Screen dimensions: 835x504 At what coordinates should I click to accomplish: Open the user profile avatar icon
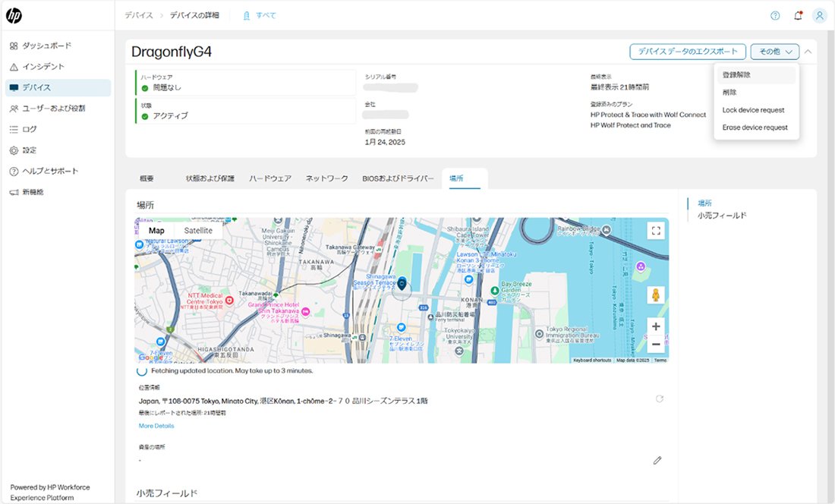(820, 15)
